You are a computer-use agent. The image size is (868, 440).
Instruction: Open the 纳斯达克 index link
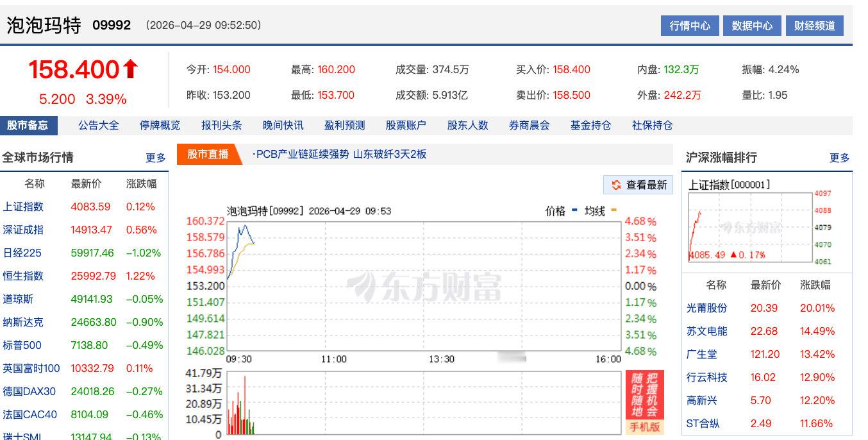(24, 322)
